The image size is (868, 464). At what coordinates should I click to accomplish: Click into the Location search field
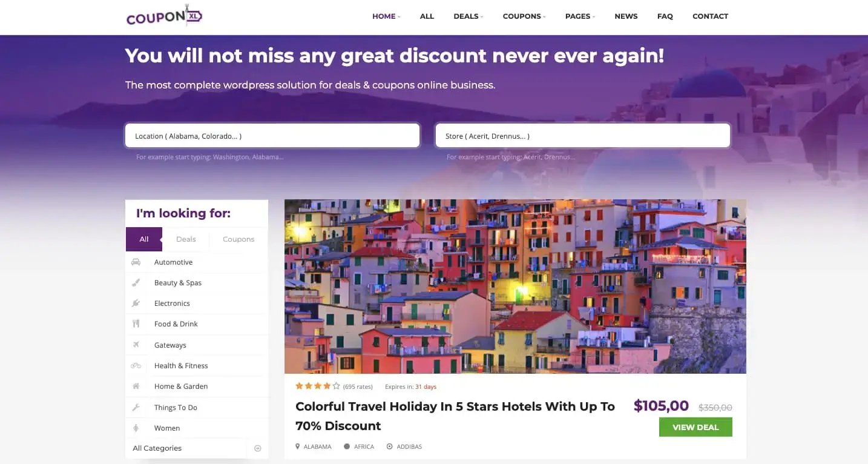[x=272, y=136]
